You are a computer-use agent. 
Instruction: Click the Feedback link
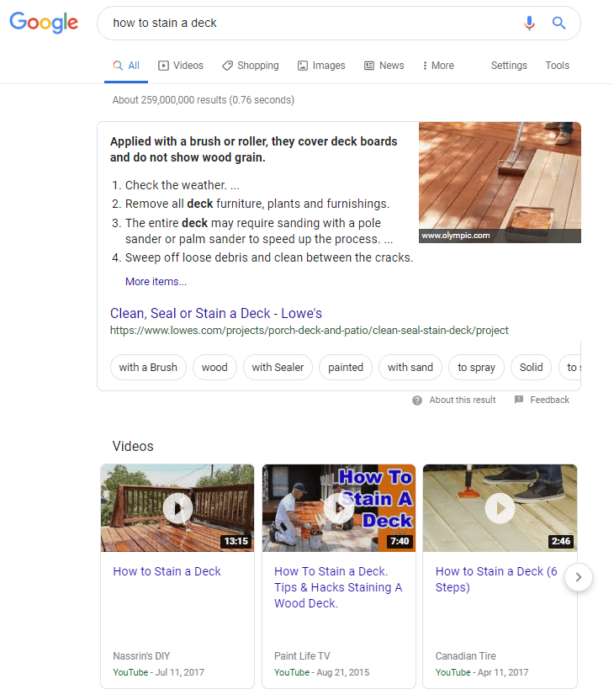549,400
